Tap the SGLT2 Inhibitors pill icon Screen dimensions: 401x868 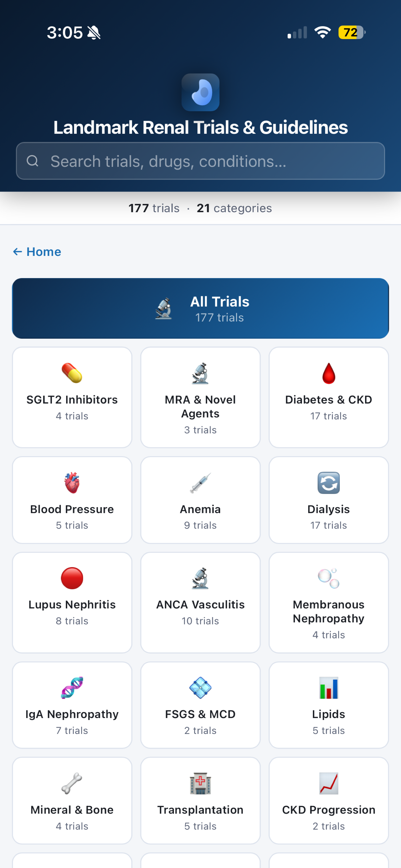coord(72,373)
